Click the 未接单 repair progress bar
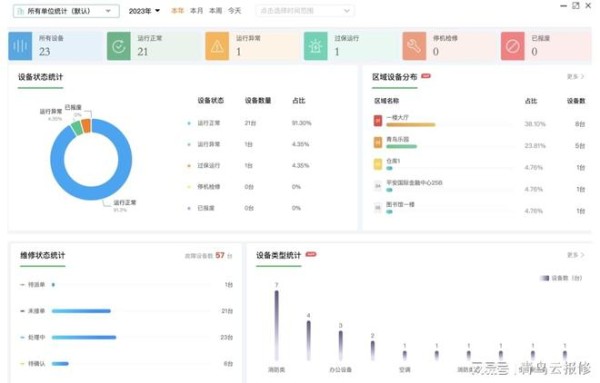This screenshot has height=383, width=600. pos(81,311)
